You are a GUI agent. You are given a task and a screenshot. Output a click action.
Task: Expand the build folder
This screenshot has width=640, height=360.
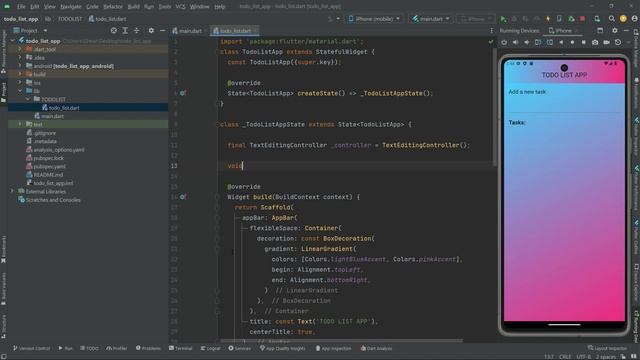(x=20, y=74)
